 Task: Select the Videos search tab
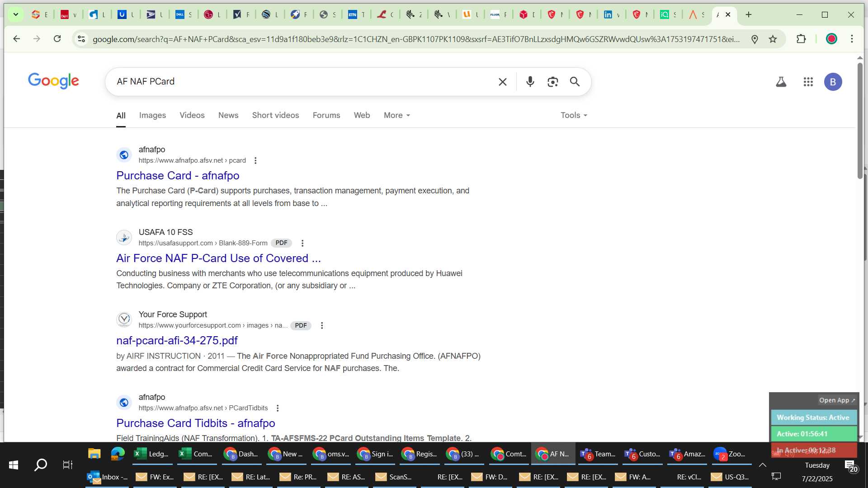(192, 115)
